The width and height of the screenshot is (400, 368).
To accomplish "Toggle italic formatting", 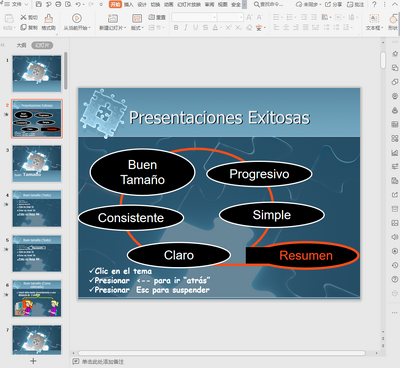I will [x=185, y=28].
